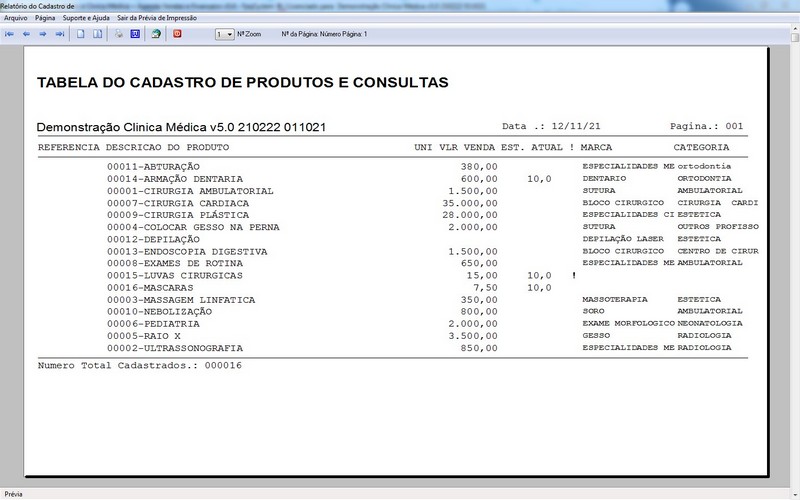The image size is (800, 500).
Task: Open the Nº Zoom dropdown
Action: pyautogui.click(x=224, y=34)
